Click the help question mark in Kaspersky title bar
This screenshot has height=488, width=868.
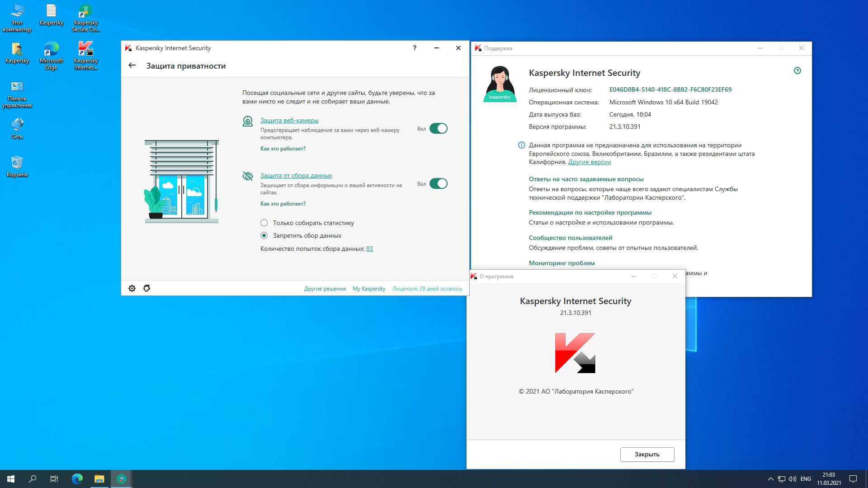(x=415, y=48)
